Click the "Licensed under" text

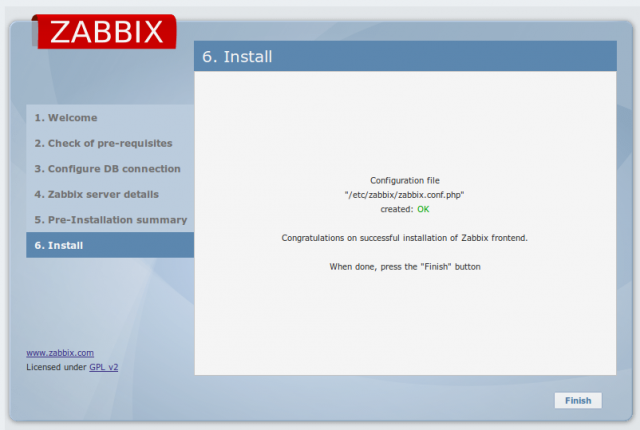(56, 367)
